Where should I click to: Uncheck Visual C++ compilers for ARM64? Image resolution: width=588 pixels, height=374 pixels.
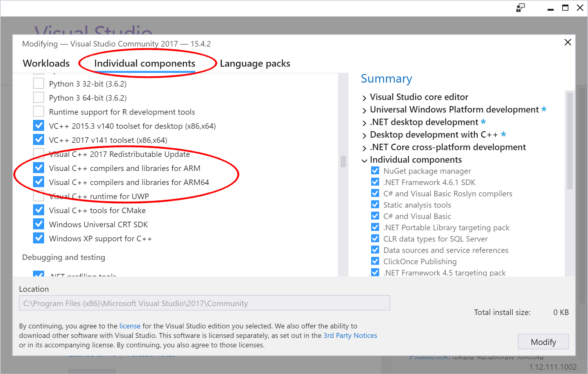click(39, 182)
